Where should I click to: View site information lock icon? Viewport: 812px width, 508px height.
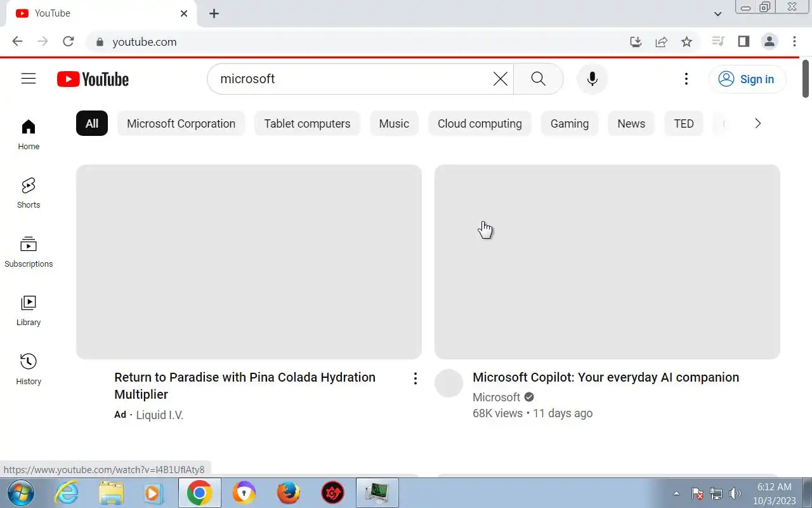point(99,42)
